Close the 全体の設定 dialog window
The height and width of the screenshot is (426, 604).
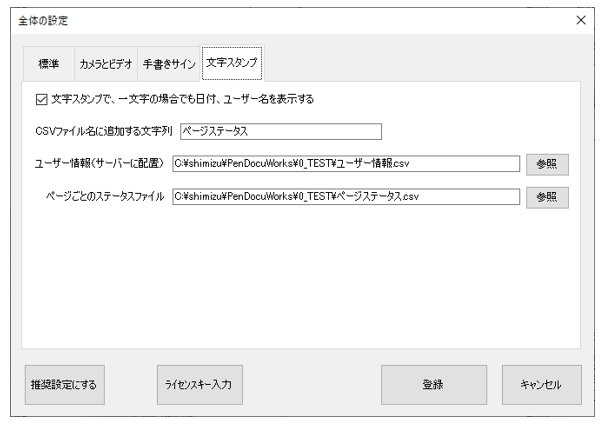click(x=581, y=20)
